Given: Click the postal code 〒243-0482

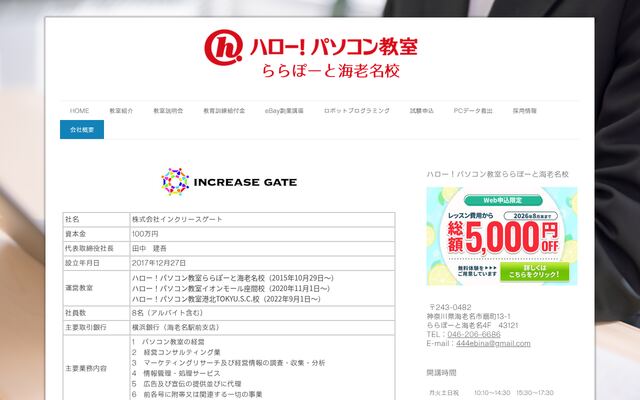Looking at the screenshot, I should 450,307.
